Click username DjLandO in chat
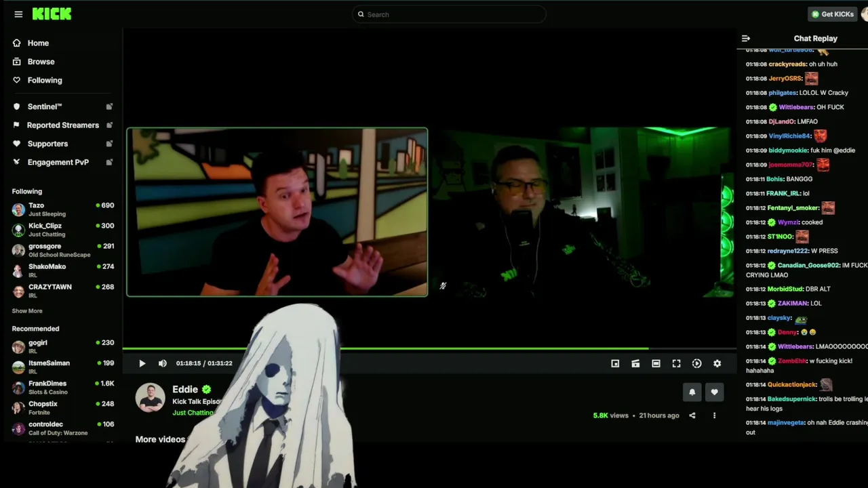This screenshot has height=488, width=868. click(x=781, y=122)
